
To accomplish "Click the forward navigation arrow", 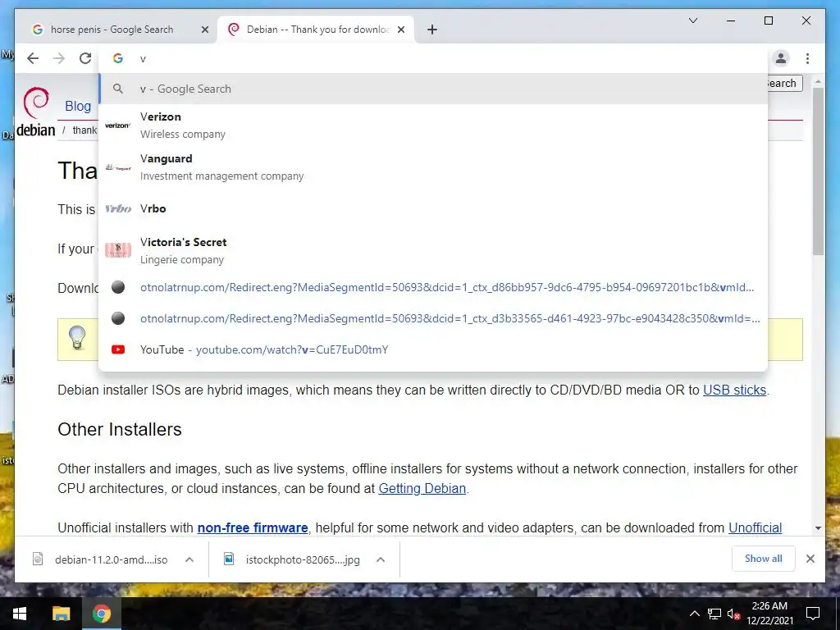I will click(59, 58).
